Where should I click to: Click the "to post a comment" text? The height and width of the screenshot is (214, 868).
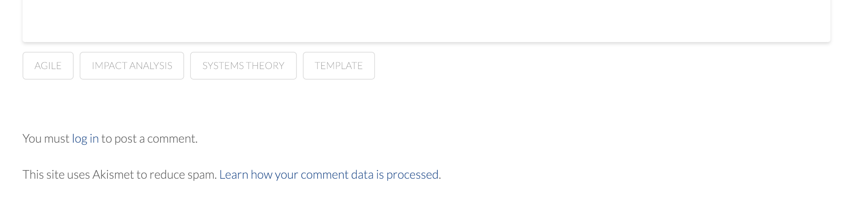pyautogui.click(x=149, y=139)
